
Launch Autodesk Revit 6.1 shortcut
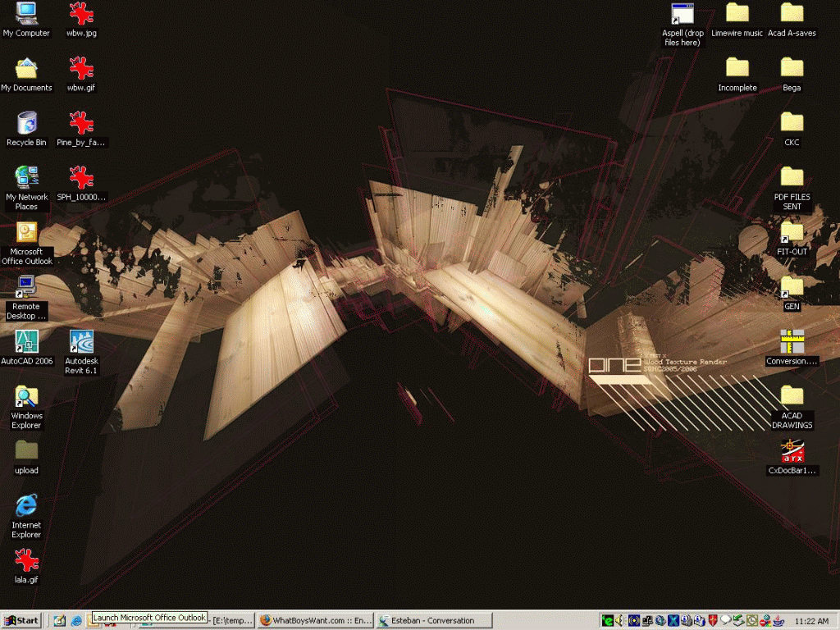(81, 353)
